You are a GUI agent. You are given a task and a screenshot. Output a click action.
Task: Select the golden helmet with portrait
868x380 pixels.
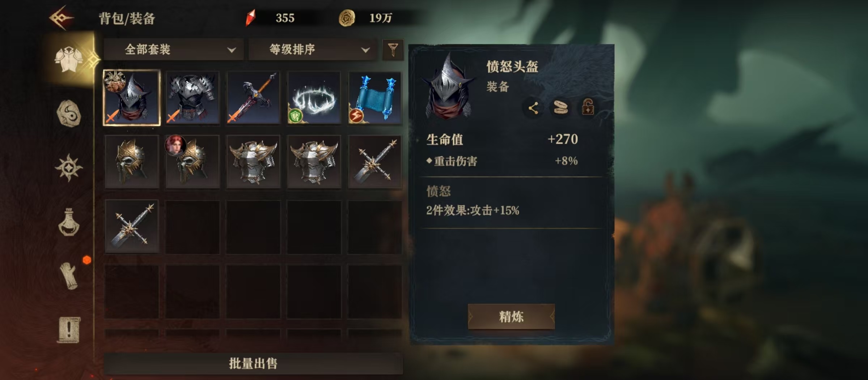point(192,162)
